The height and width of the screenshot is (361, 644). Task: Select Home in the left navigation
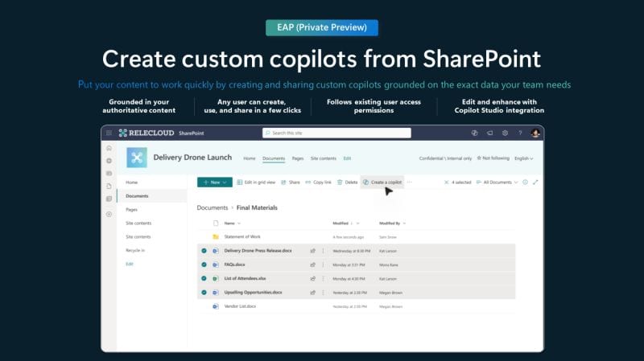click(x=131, y=183)
